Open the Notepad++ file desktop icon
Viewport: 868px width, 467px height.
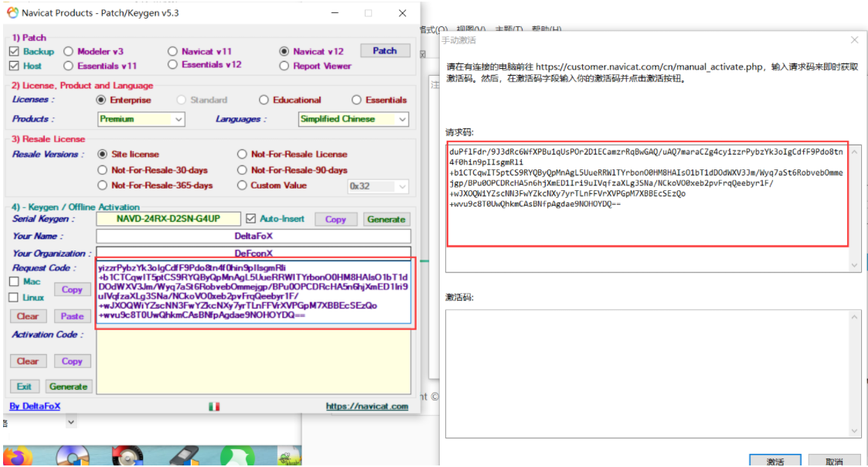tap(288, 456)
